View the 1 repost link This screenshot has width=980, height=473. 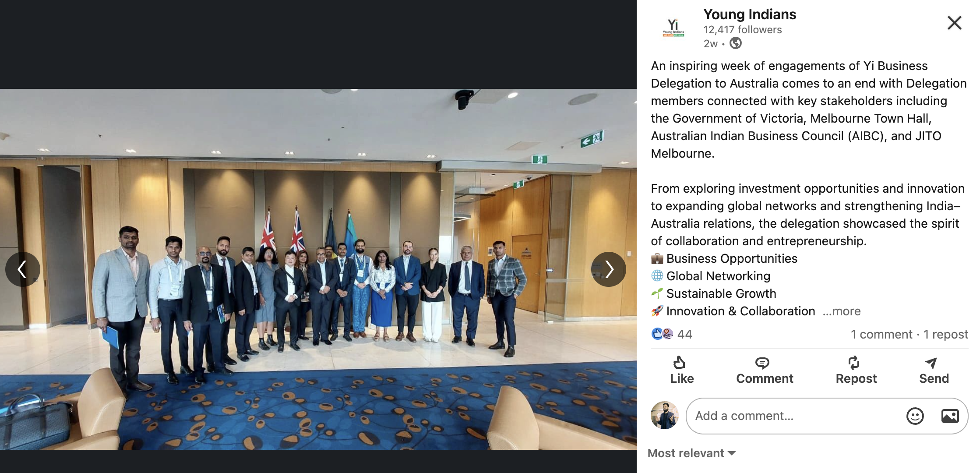pyautogui.click(x=946, y=334)
